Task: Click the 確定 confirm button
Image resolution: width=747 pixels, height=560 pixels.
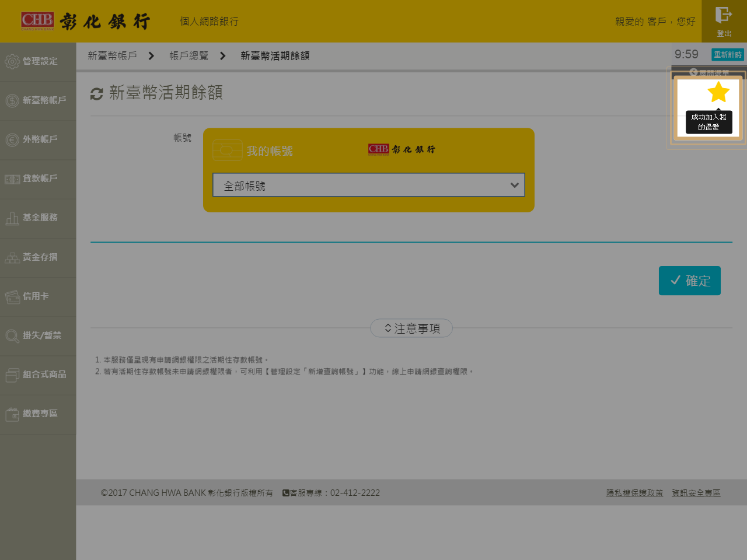Action: point(689,281)
